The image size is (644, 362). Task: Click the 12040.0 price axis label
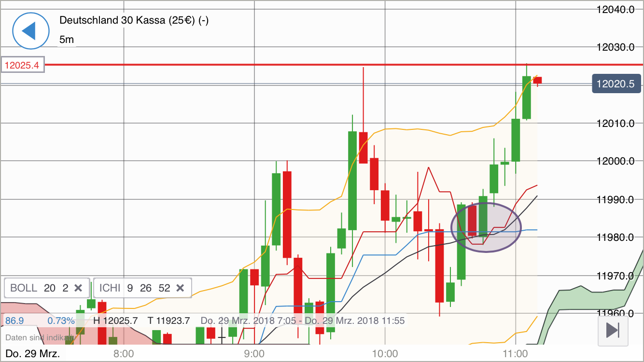click(616, 9)
